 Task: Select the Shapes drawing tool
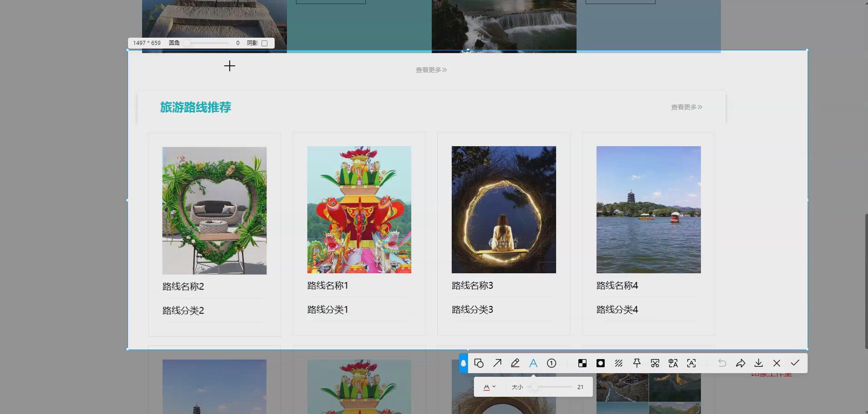[478, 363]
